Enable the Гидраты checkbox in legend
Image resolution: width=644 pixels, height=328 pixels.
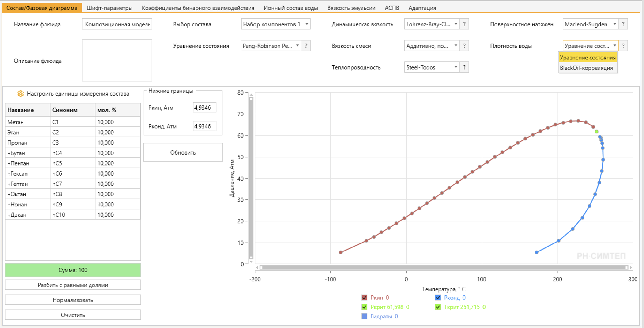(364, 316)
